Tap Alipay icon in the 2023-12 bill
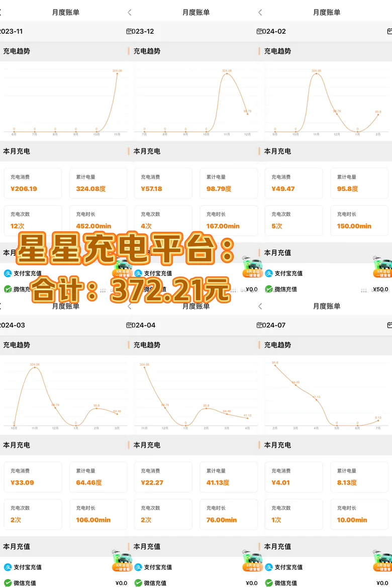 coord(138,273)
